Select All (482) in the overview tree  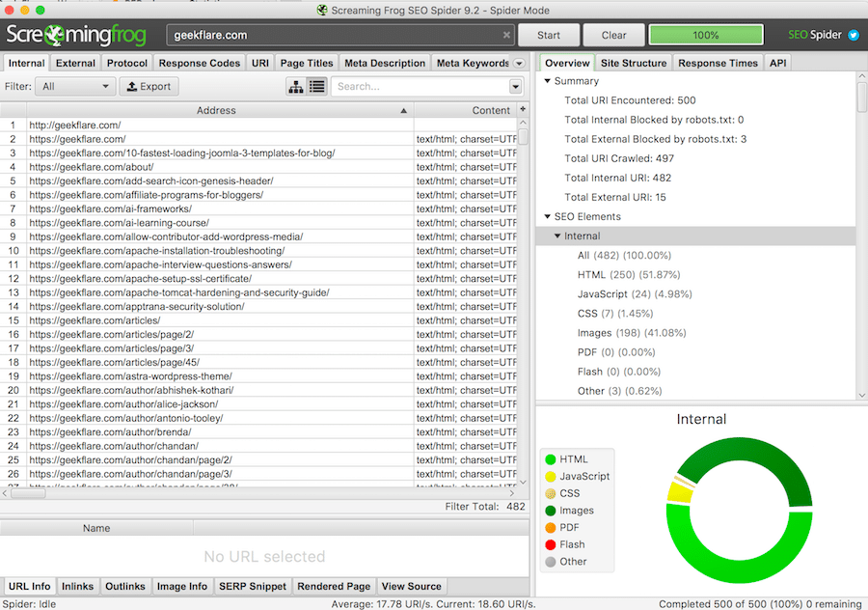point(624,256)
